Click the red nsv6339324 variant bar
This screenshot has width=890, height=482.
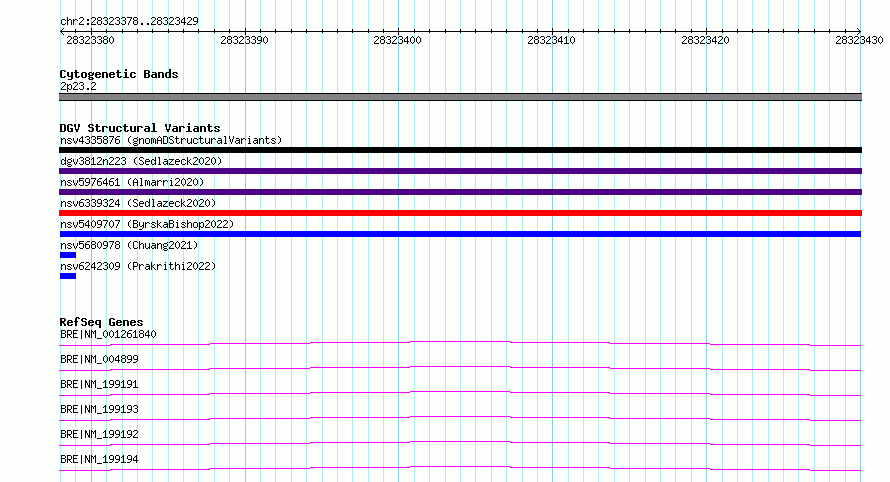tap(460, 213)
